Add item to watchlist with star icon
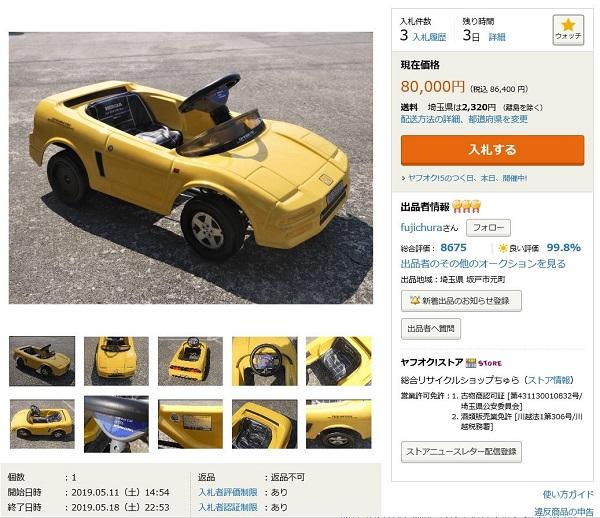600x518 pixels. pos(568,30)
